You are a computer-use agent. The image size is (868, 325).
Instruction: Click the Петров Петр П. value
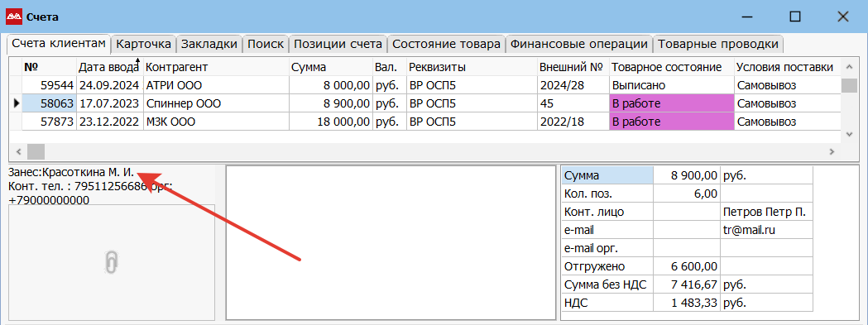pos(766,212)
